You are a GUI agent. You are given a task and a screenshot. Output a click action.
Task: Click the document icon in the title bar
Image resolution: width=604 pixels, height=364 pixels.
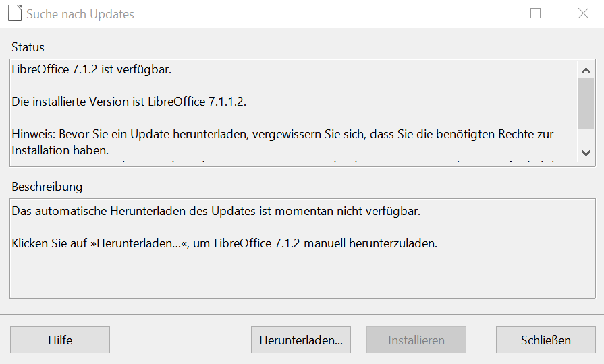[15, 13]
